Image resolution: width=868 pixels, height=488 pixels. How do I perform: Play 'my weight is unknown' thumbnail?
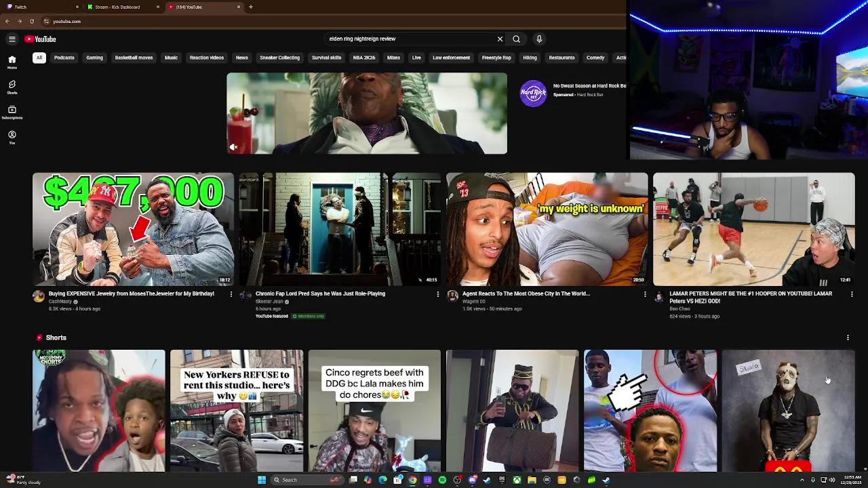click(547, 229)
